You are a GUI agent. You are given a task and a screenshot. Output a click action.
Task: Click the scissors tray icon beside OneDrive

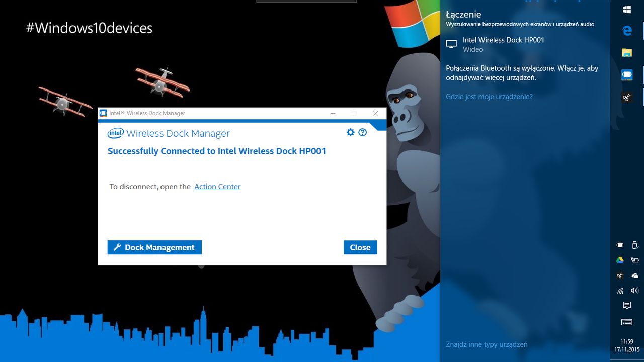(x=620, y=276)
